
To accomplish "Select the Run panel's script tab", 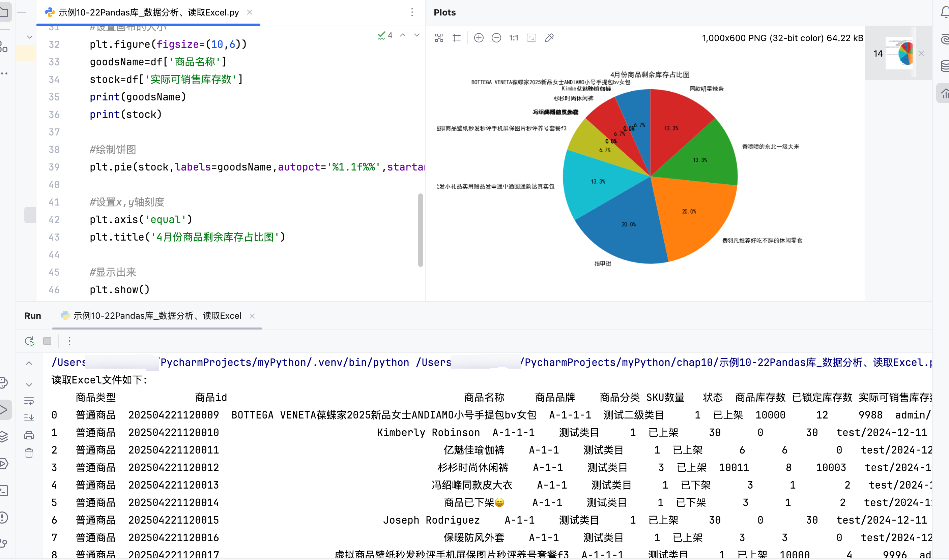I will point(157,315).
